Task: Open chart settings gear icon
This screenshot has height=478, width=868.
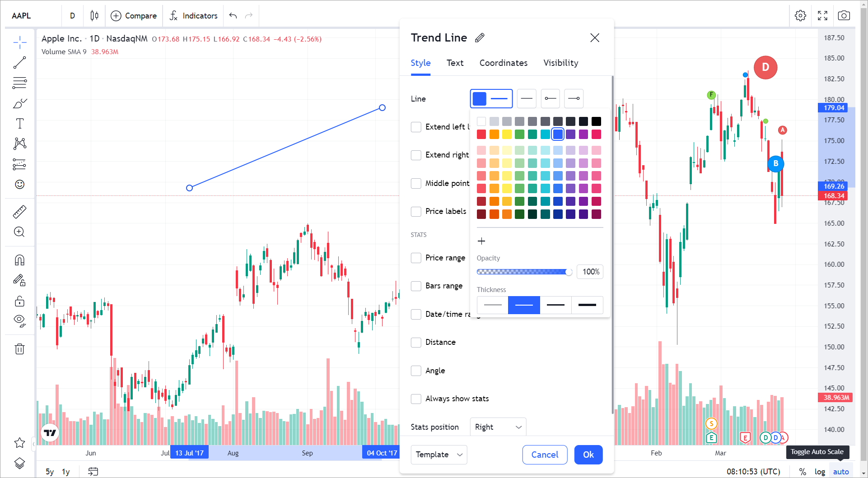Action: coord(800,16)
